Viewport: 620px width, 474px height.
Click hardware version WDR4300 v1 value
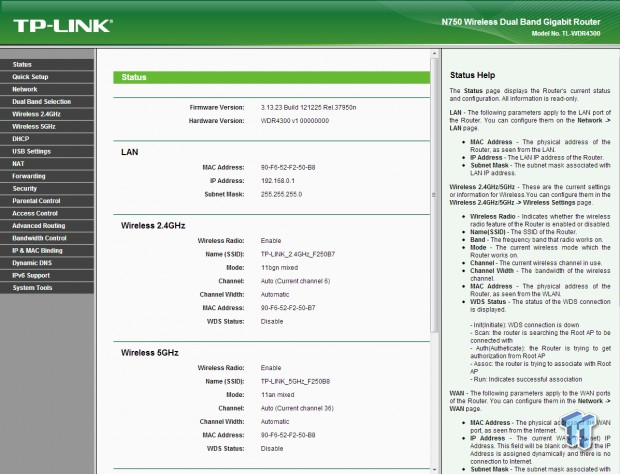pos(295,121)
